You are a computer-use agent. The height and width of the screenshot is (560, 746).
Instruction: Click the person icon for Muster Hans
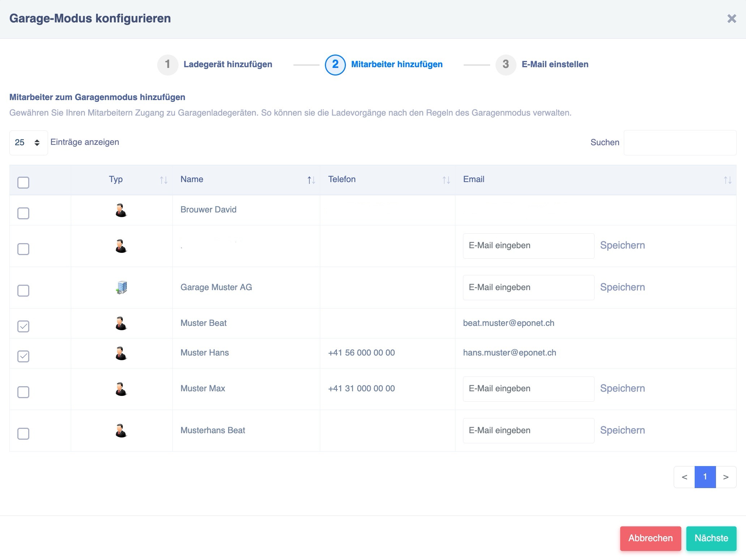pyautogui.click(x=121, y=353)
